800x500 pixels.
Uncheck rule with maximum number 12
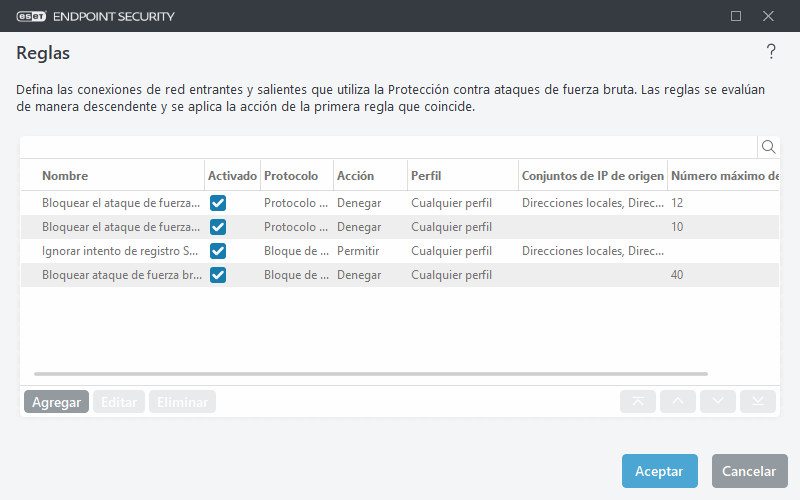coord(218,203)
